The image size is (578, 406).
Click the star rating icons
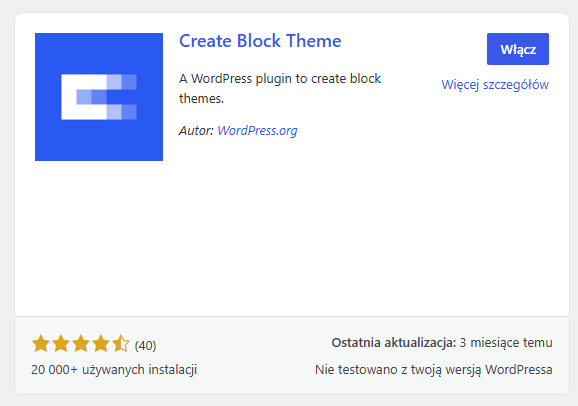tap(81, 344)
